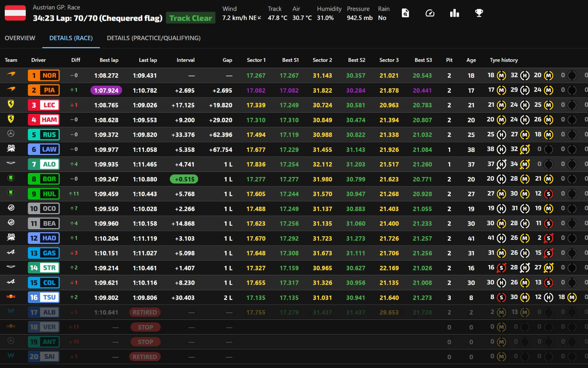Switch to the Overview tab
The image size is (588, 368).
(x=20, y=38)
